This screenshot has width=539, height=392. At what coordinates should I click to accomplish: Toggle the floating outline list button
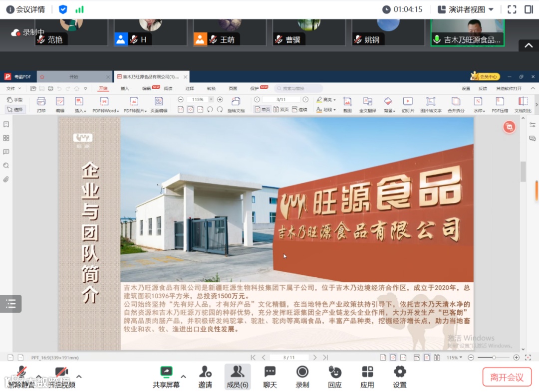[10, 304]
